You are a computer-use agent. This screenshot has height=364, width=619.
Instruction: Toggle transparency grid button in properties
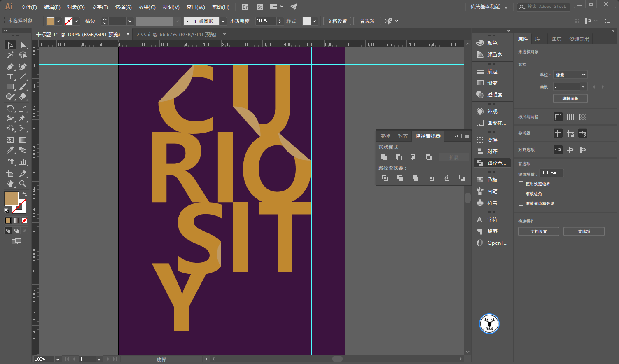(583, 117)
